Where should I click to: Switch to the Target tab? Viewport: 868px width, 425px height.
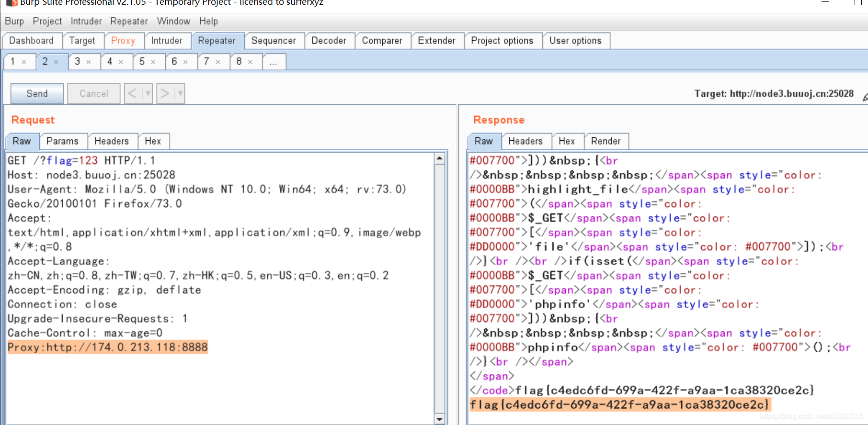pyautogui.click(x=82, y=41)
